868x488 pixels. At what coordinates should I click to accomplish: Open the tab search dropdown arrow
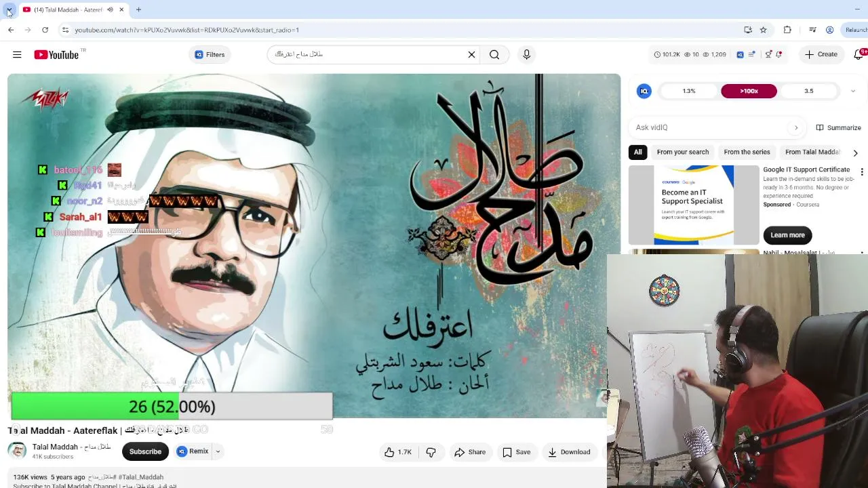[x=9, y=11]
